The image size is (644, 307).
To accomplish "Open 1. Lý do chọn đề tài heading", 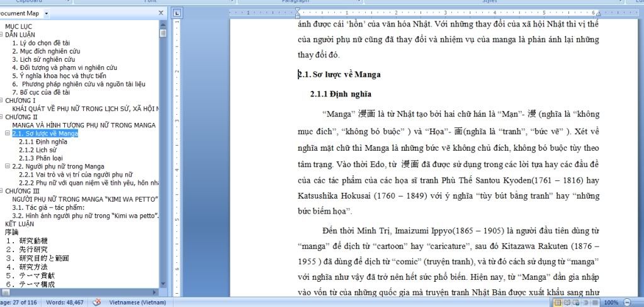I will pos(40,43).
